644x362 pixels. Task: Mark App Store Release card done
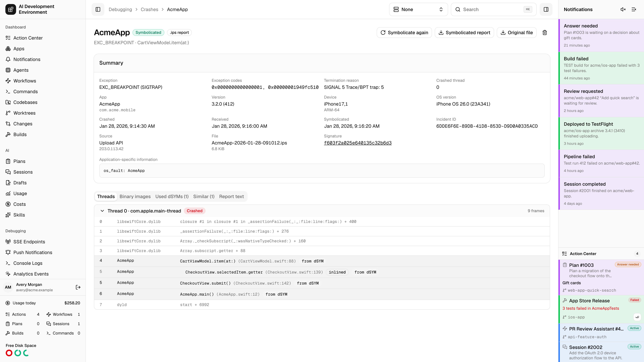(637, 317)
